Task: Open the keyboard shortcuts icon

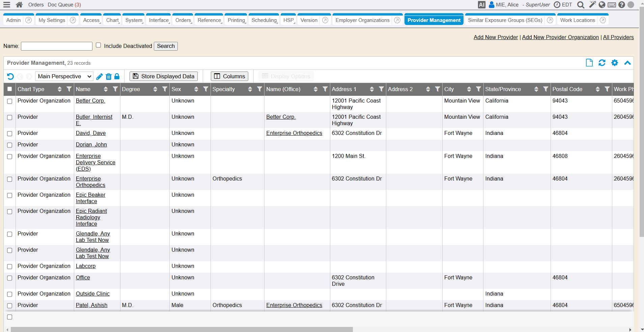Action: pyautogui.click(x=612, y=5)
